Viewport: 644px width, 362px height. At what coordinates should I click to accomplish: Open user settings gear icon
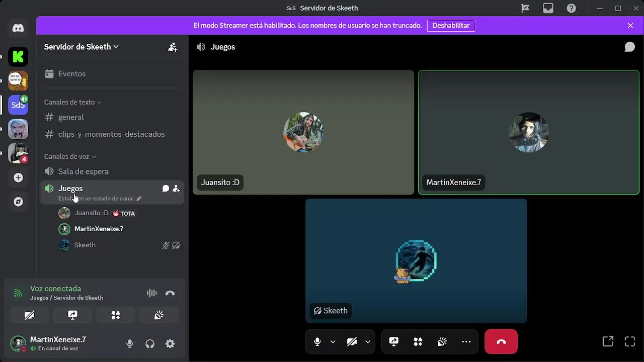[170, 344]
